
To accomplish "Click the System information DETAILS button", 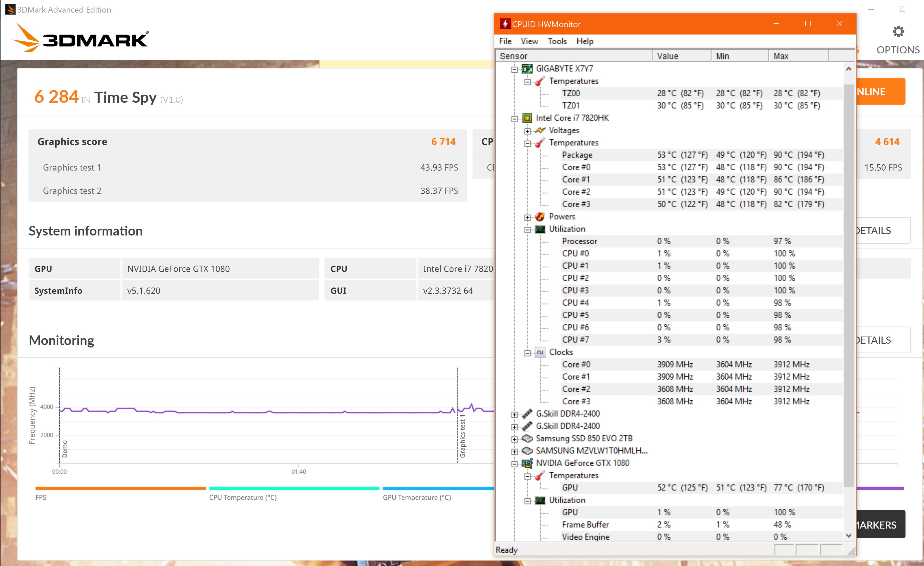I will [x=883, y=231].
